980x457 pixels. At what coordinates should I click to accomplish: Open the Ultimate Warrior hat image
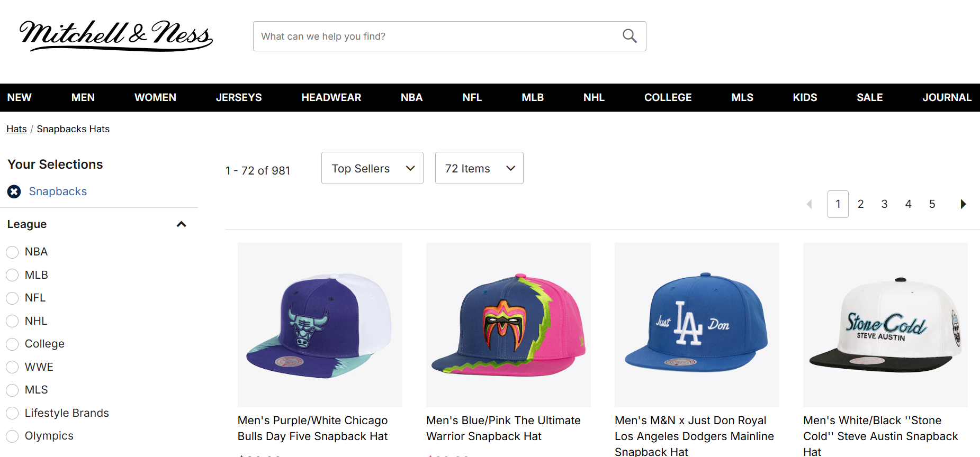(508, 325)
